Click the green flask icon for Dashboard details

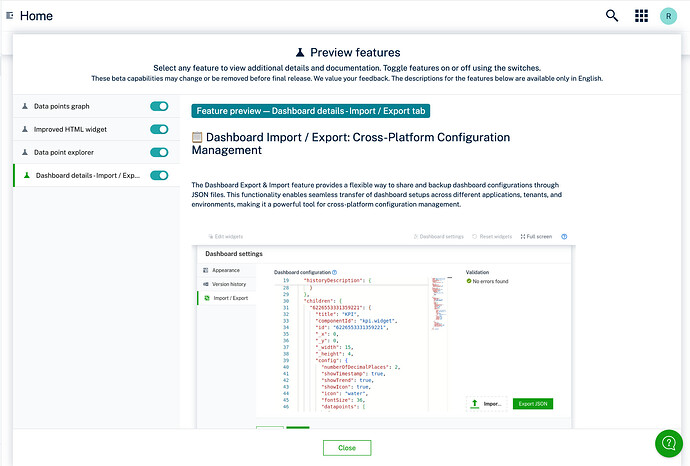click(27, 175)
